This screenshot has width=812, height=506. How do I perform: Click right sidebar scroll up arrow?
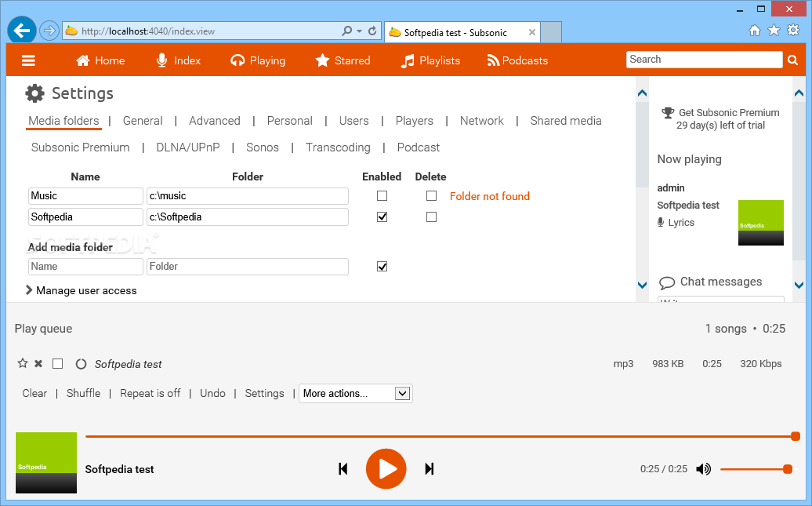point(799,93)
